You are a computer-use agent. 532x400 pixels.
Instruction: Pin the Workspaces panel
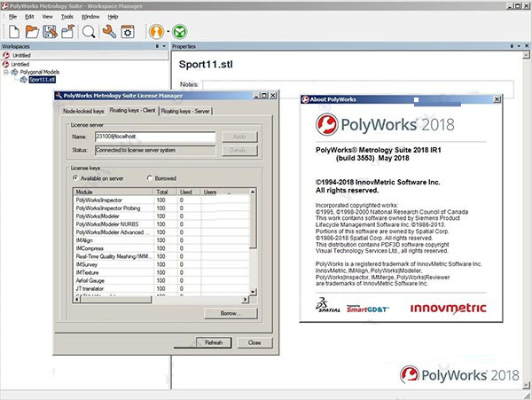coord(157,46)
